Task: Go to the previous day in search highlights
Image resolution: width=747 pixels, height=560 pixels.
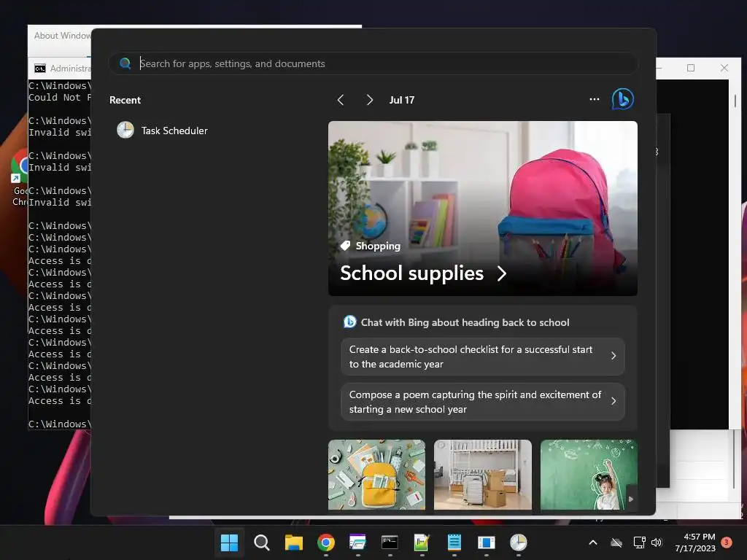Action: (341, 100)
